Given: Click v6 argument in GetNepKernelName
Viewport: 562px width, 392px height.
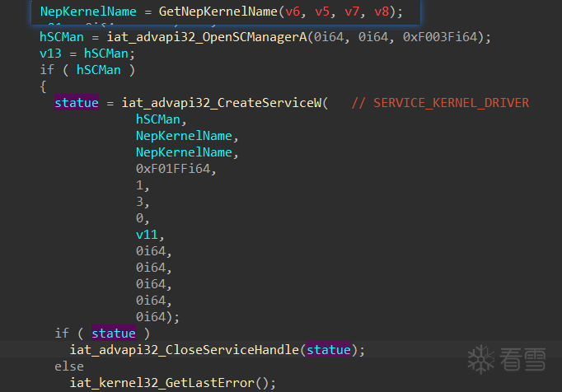Looking at the screenshot, I should 293,12.
